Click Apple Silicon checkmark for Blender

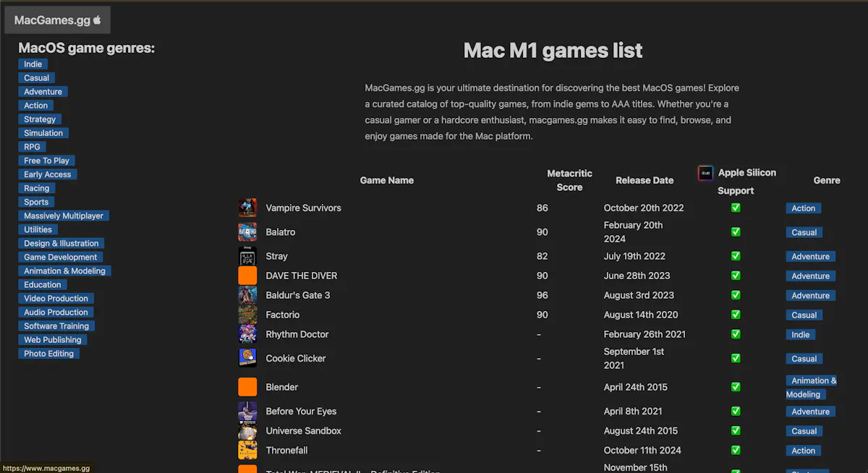click(736, 387)
